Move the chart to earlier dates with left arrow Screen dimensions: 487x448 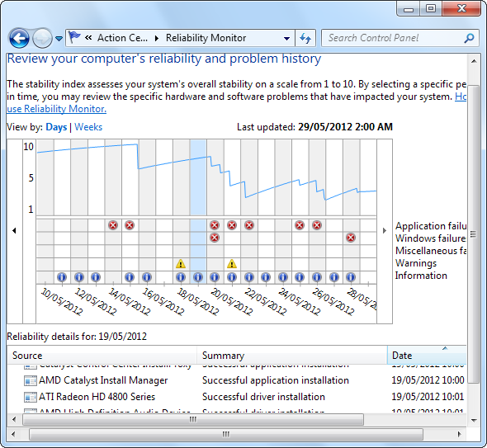pos(14,230)
